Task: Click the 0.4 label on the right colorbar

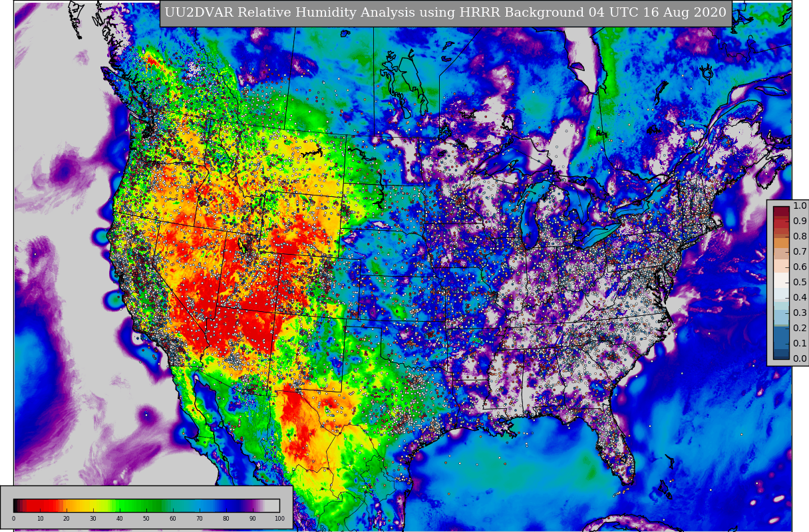Action: pos(800,297)
